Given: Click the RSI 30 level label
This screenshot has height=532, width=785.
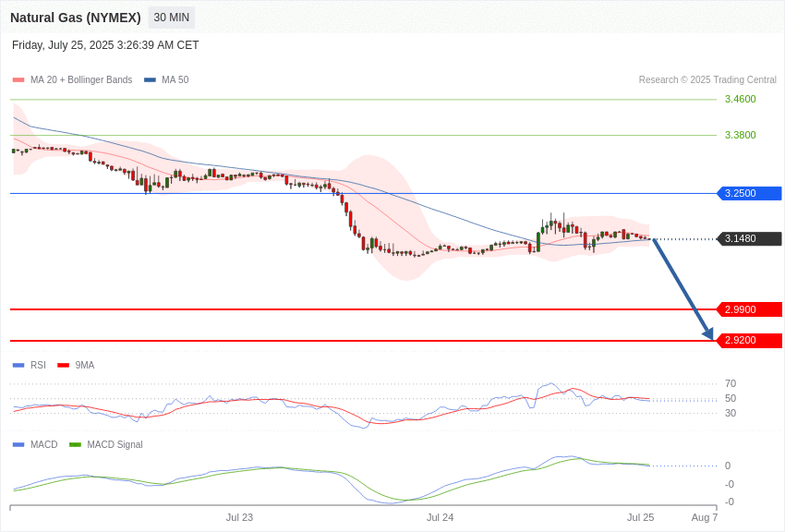Looking at the screenshot, I should click(731, 413).
